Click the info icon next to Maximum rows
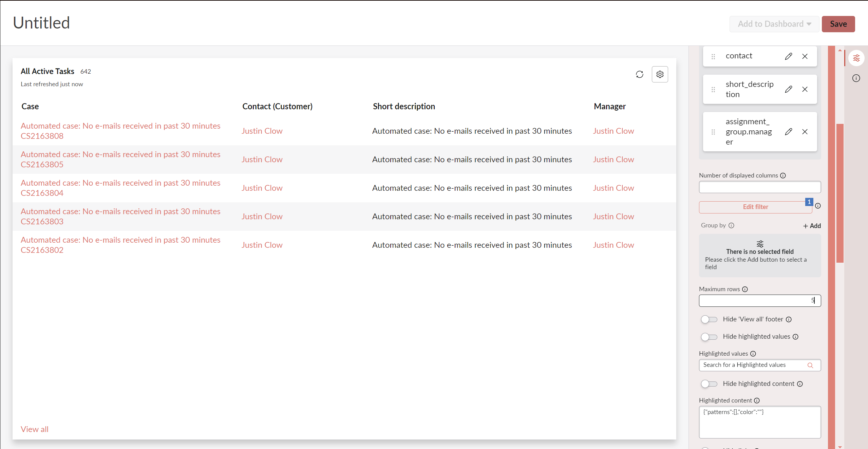 point(745,289)
